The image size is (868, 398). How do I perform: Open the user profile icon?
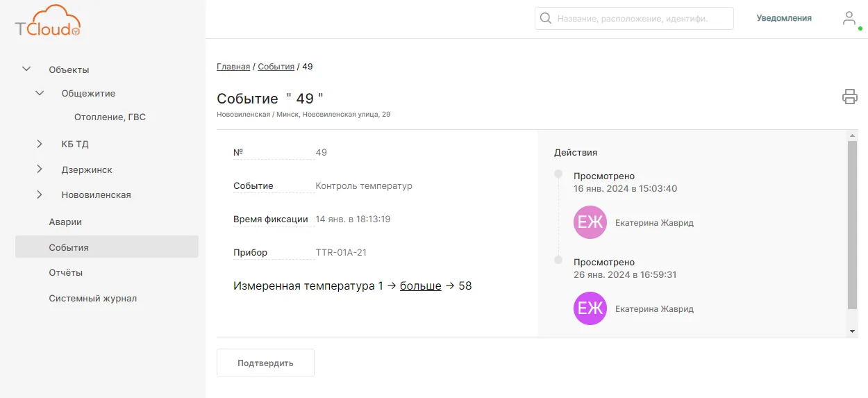pyautogui.click(x=849, y=18)
